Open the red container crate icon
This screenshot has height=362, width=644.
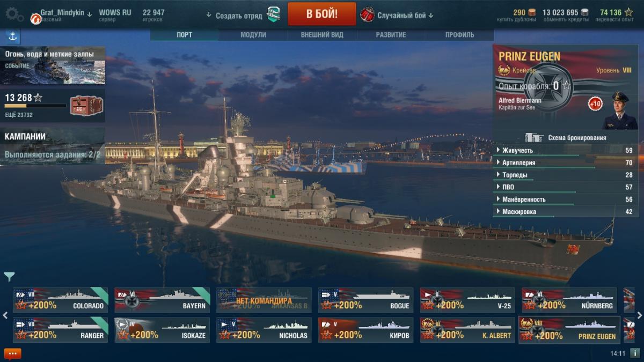(x=82, y=104)
